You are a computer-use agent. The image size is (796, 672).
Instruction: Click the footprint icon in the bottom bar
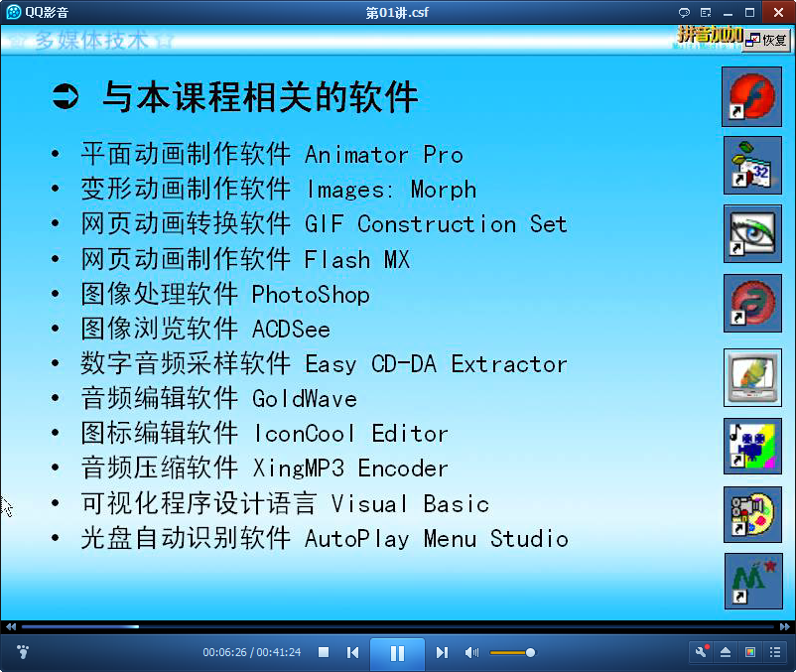tap(23, 652)
